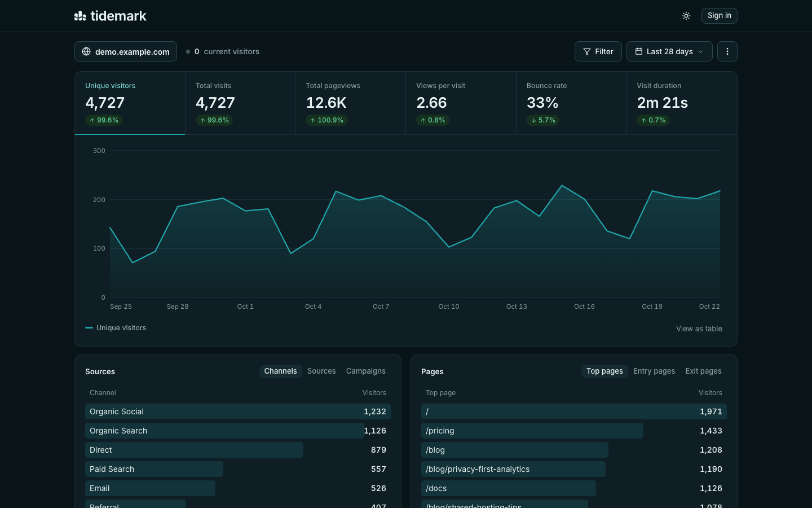The height and width of the screenshot is (508, 812).
Task: Open the three-dot more options menu
Action: 727,51
